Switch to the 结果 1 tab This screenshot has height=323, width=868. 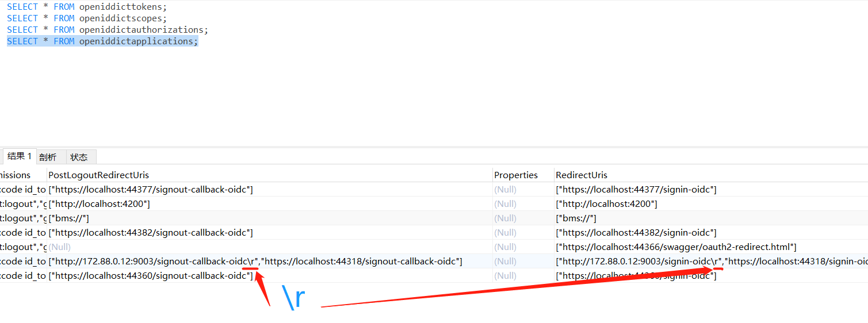[x=20, y=156]
